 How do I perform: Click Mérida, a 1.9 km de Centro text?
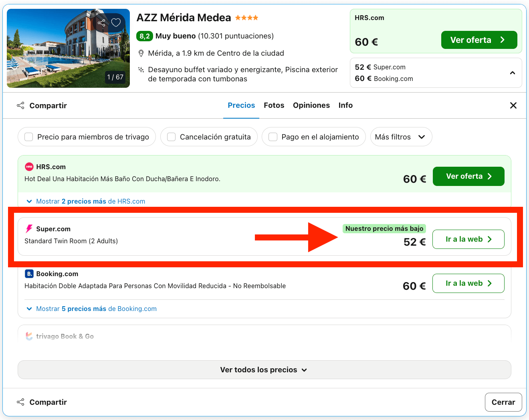pyautogui.click(x=216, y=53)
